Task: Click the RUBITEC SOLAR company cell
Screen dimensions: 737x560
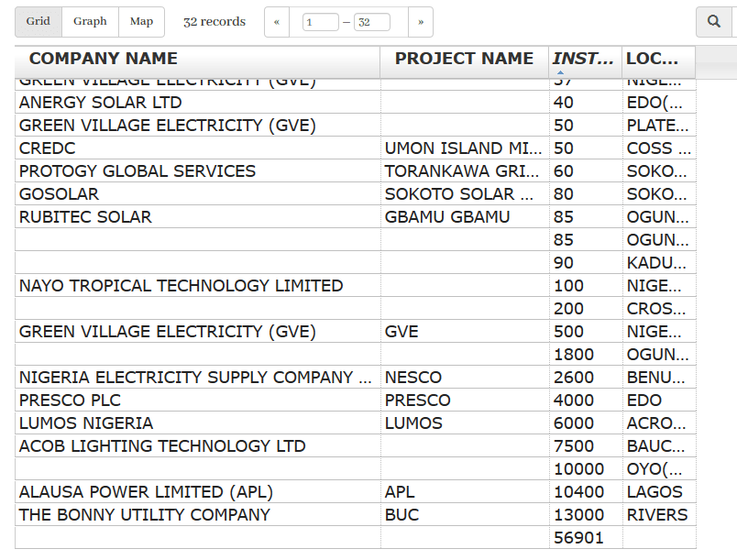Action: [x=85, y=217]
